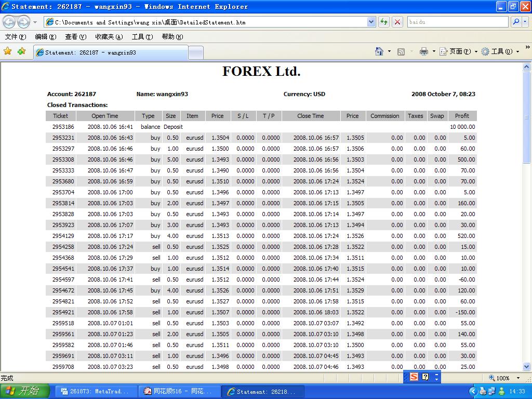Go to Home page icon
Screen dimensions: 532x399
pos(380,51)
